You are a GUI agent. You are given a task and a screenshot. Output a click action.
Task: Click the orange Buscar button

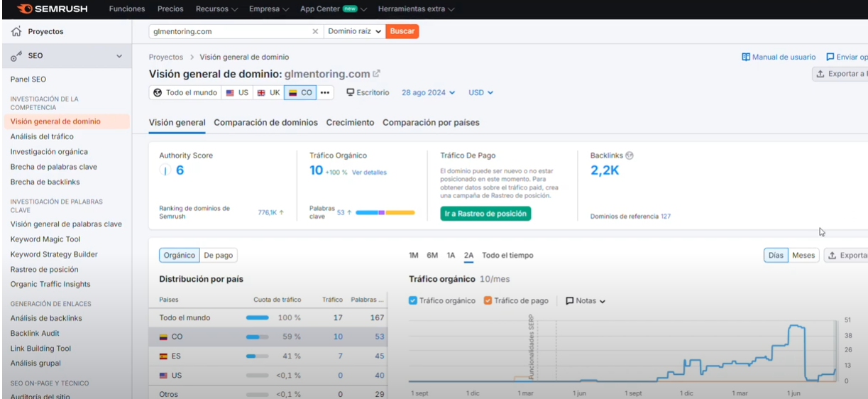point(402,31)
